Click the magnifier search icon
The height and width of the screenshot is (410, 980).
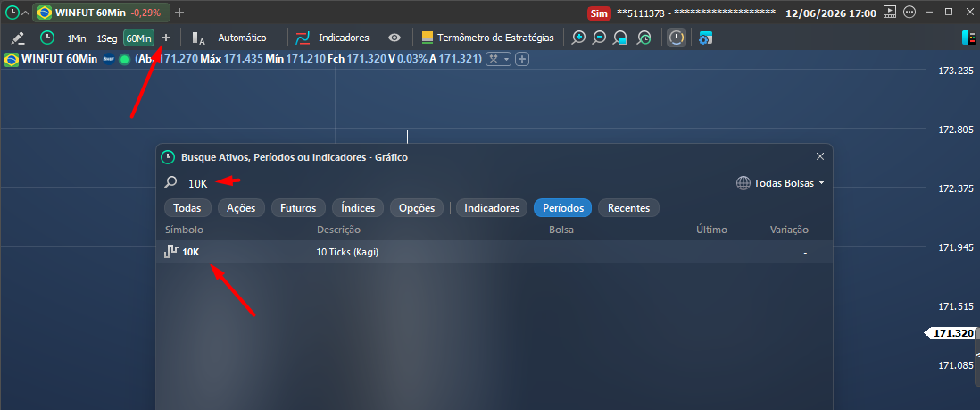point(170,183)
